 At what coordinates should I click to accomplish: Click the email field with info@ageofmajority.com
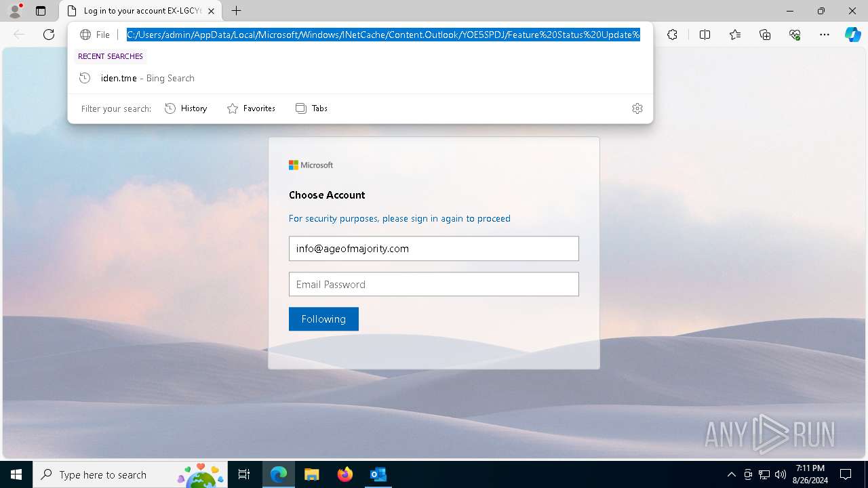[434, 248]
